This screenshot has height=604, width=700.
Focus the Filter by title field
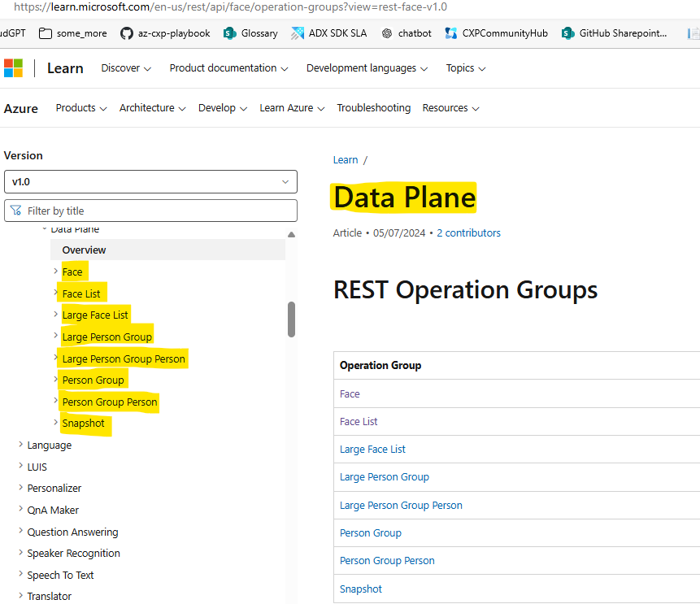(150, 211)
